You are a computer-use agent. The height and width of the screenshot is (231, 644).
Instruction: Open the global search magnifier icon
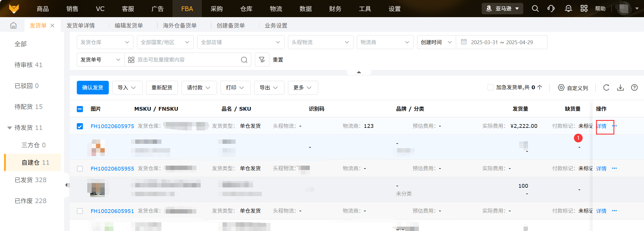click(x=535, y=9)
